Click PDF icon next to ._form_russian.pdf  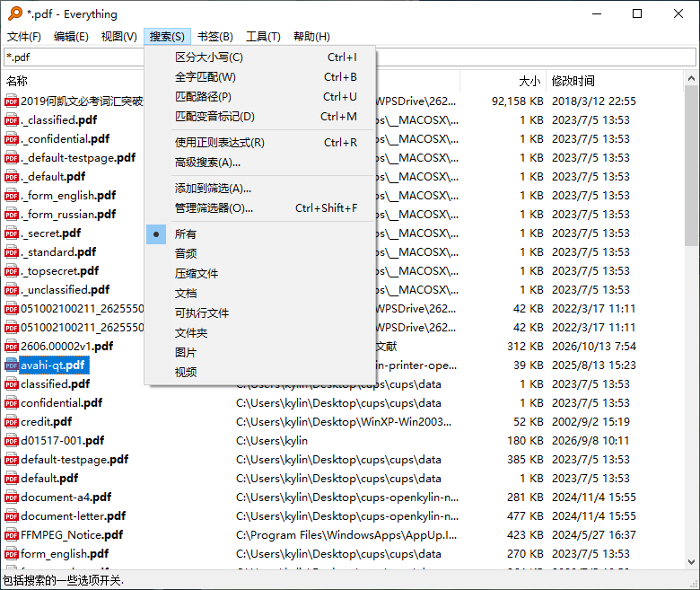[x=11, y=215]
